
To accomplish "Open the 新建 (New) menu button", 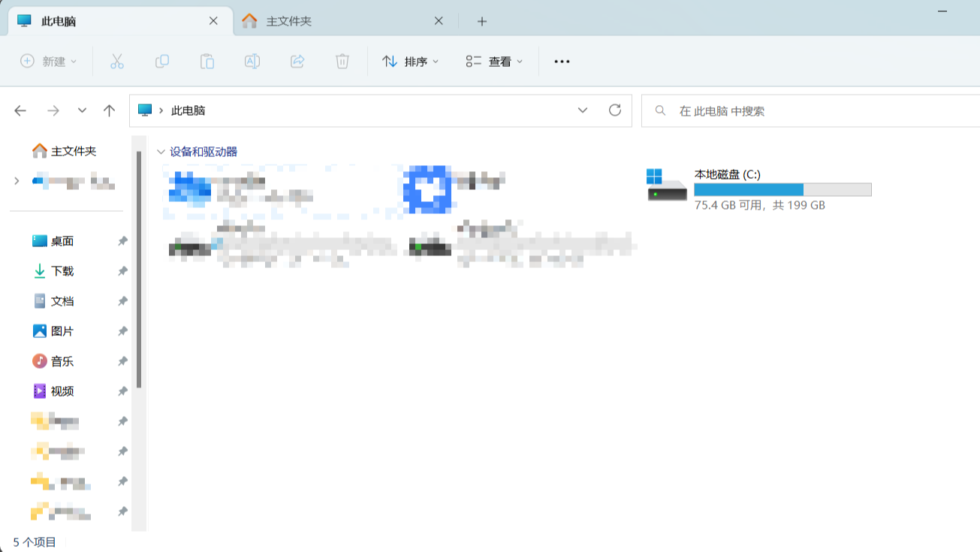I will (48, 62).
